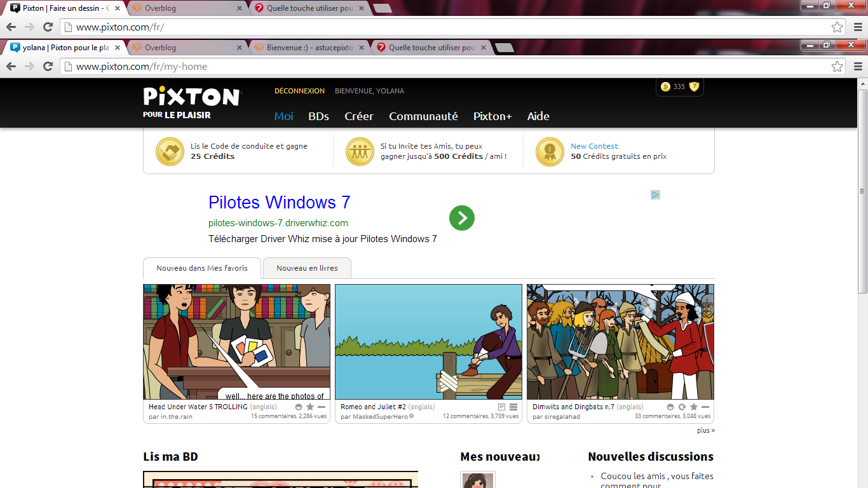Click the minus icon under Dimwits and Dingbats n.7
Viewport: 868px width, 488px height.
[x=705, y=407]
